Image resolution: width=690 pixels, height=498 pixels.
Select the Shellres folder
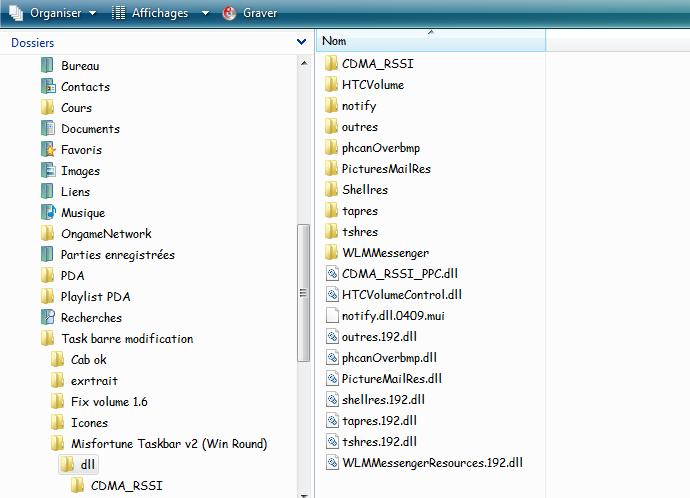(x=357, y=190)
